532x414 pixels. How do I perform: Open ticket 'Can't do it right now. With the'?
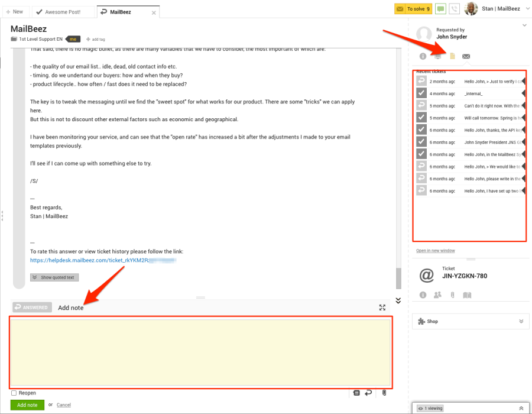click(471, 106)
